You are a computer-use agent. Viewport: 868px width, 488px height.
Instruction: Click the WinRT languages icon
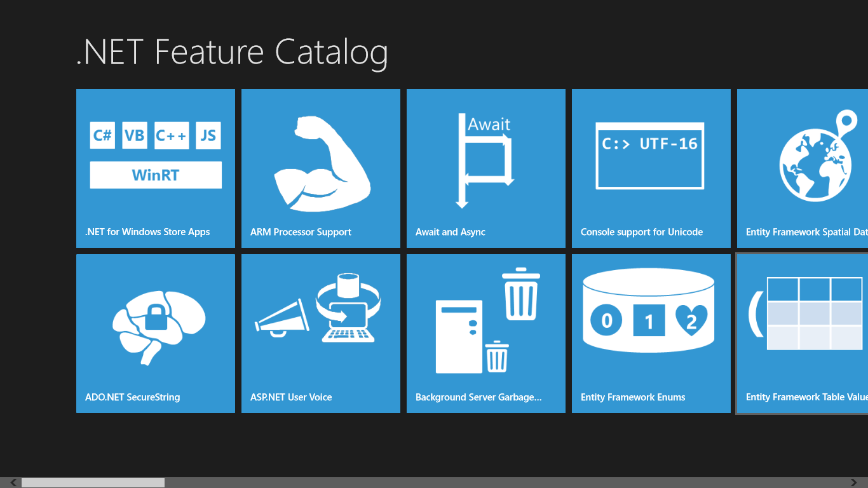click(156, 156)
